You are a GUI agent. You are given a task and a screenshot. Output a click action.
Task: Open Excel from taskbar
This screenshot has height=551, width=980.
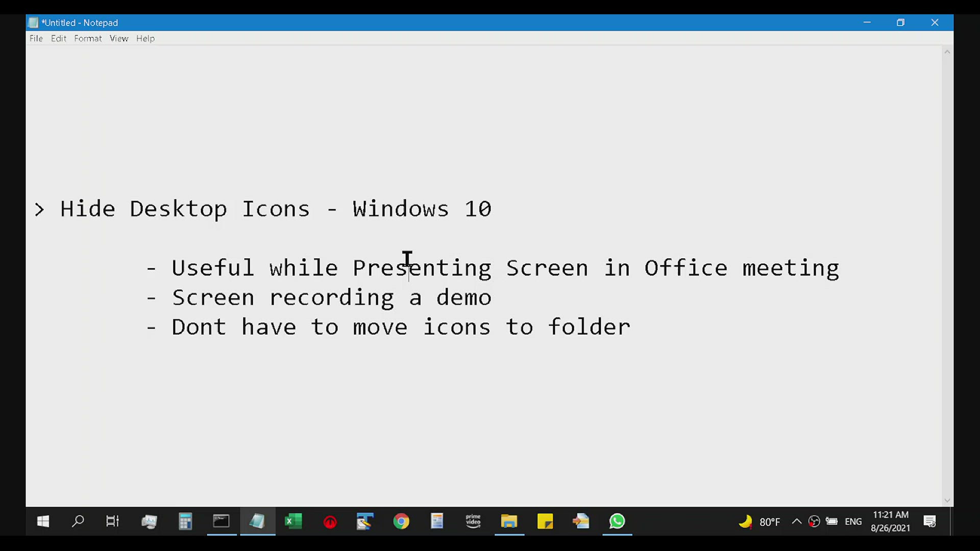pos(293,521)
